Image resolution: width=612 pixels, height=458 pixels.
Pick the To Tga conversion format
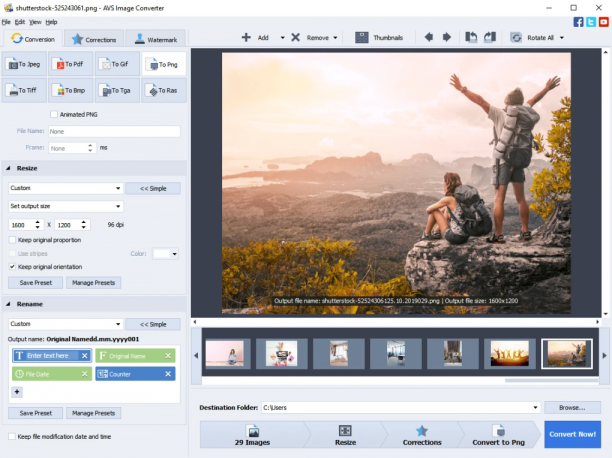(117, 90)
